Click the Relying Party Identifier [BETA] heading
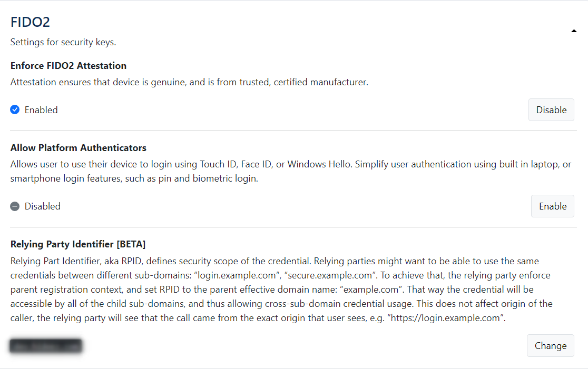Viewport: 588px width, 369px height. click(77, 244)
